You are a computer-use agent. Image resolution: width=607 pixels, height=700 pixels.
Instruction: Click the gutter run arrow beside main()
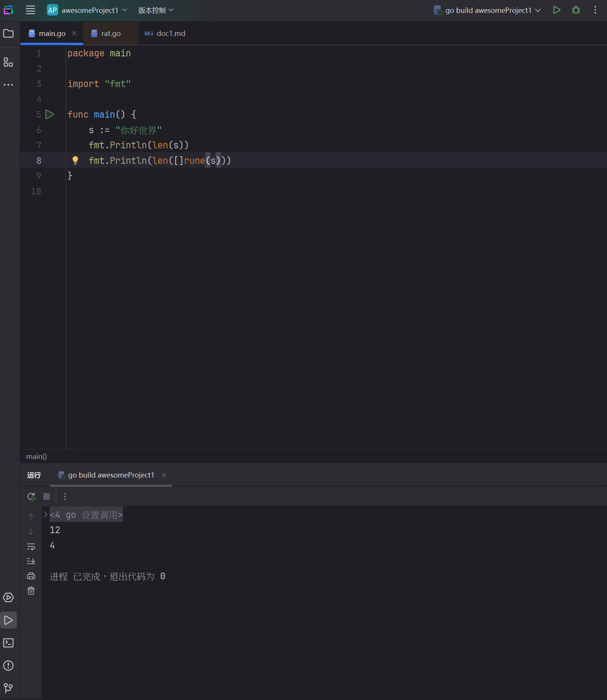(x=50, y=115)
